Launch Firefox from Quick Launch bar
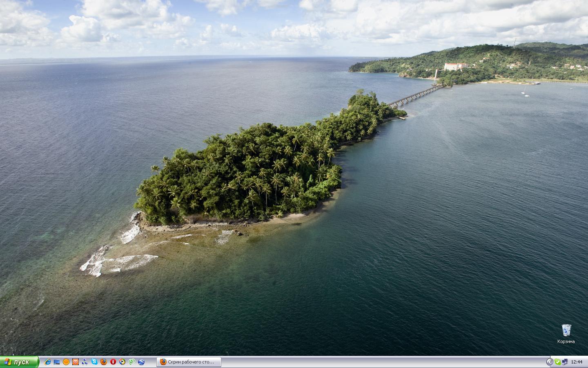This screenshot has height=368, width=588. pos(104,362)
